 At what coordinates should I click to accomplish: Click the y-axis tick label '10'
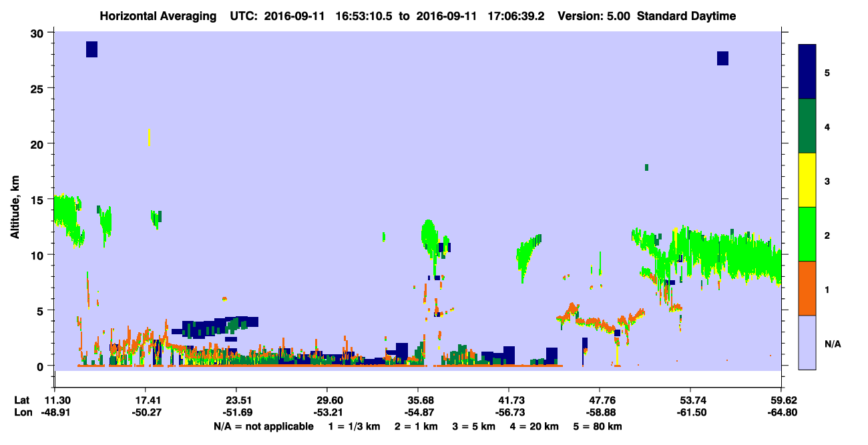[39, 255]
